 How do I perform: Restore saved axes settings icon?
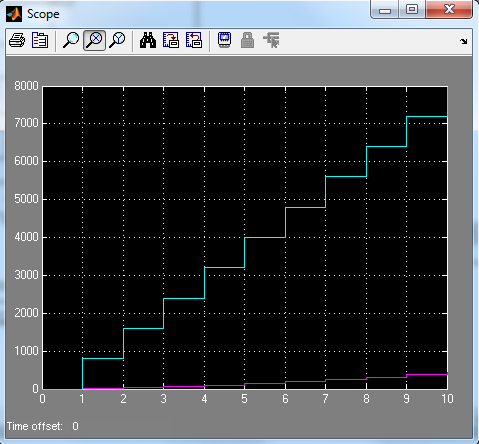coord(194,41)
